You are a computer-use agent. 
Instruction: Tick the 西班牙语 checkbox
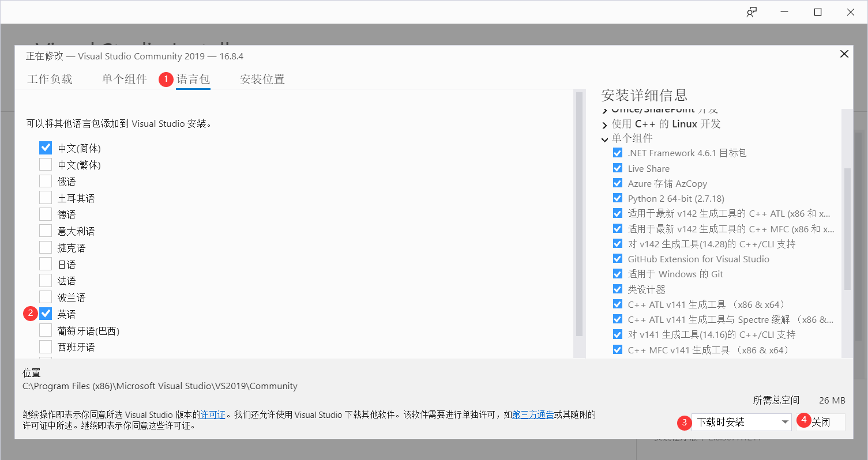[x=46, y=347]
